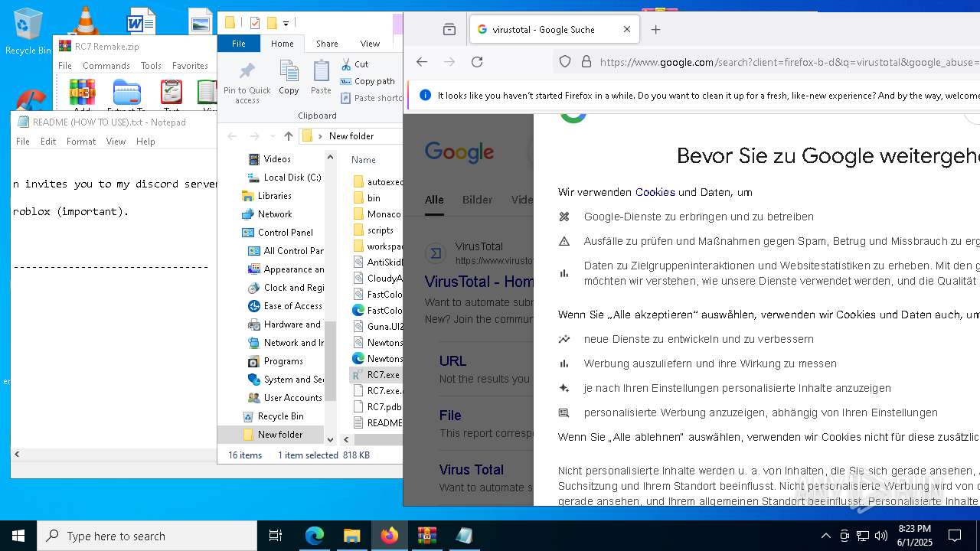Click Cut in Explorer clipboard group
980x551 pixels.
tap(354, 64)
